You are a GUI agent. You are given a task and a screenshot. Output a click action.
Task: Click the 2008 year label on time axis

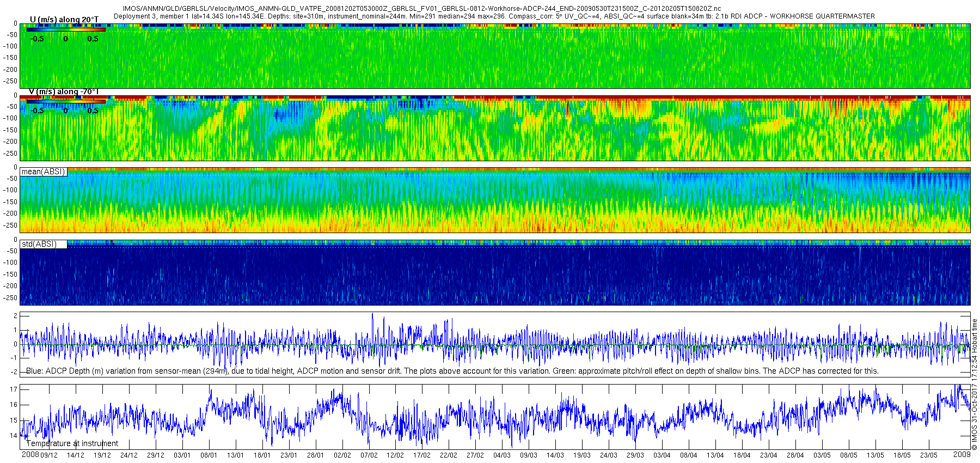point(30,455)
